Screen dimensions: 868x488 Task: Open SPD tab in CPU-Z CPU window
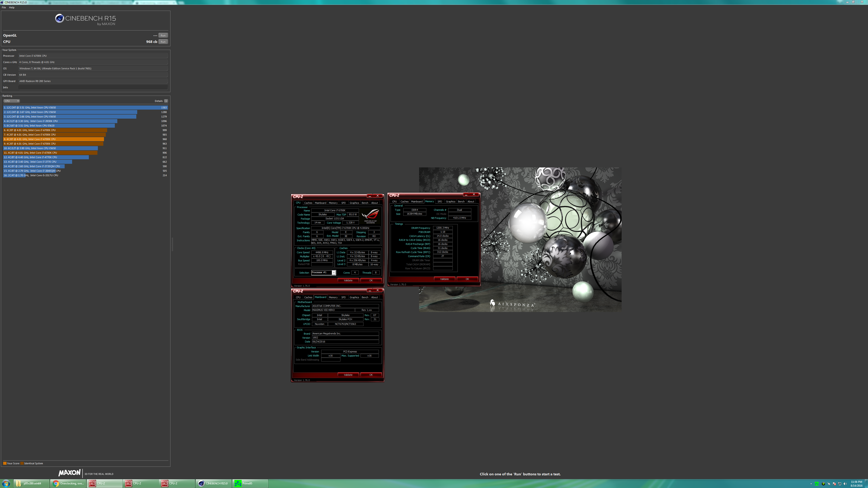tap(343, 203)
